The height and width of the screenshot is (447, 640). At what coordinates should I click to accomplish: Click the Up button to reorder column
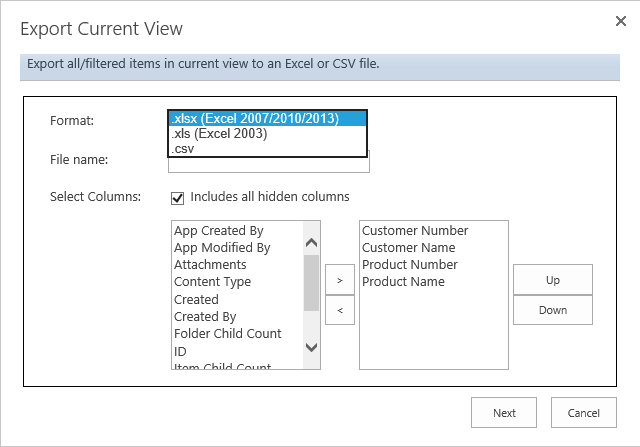point(553,280)
